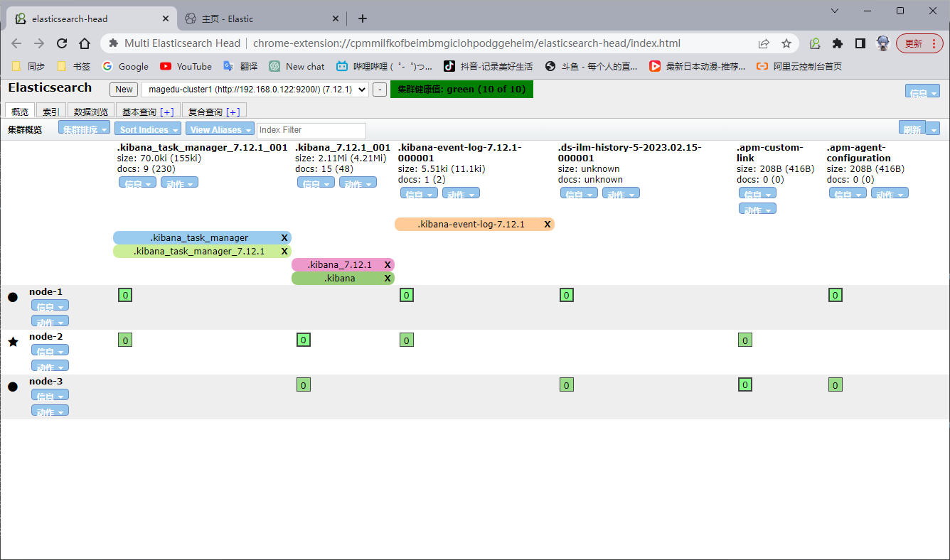950x560 pixels.
Task: Switch to the 数据浏览 tab
Action: coord(91,111)
